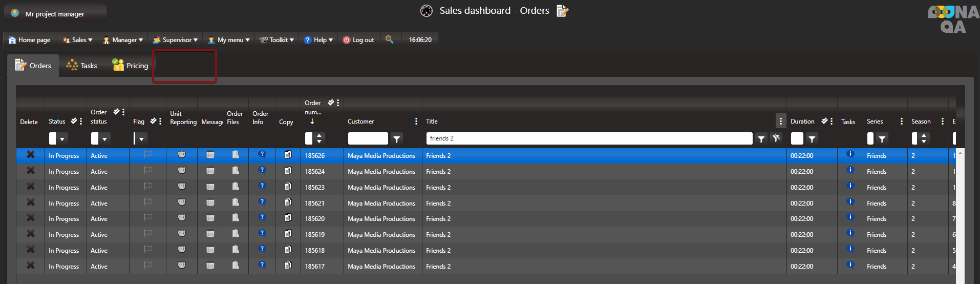Go to Home page
Viewport: 980px width, 284px height.
pyautogui.click(x=30, y=40)
